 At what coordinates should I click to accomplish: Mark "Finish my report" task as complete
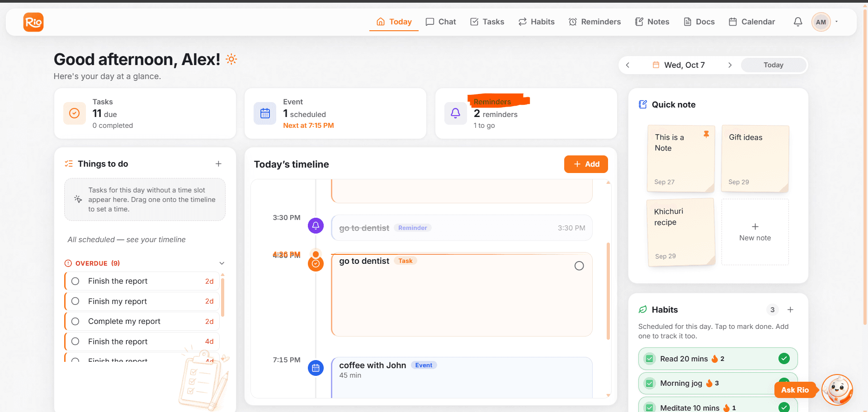(x=75, y=301)
